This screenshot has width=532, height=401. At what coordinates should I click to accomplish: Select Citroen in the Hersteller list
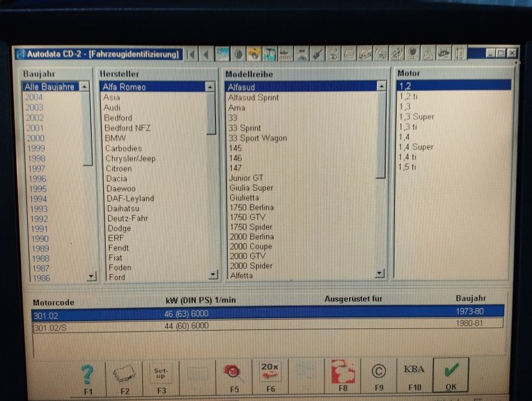pos(118,169)
